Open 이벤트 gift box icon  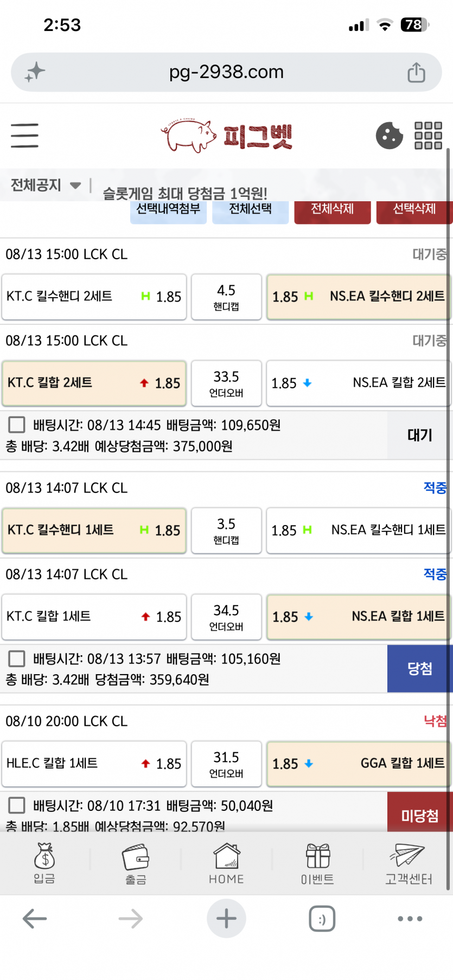coord(318,856)
